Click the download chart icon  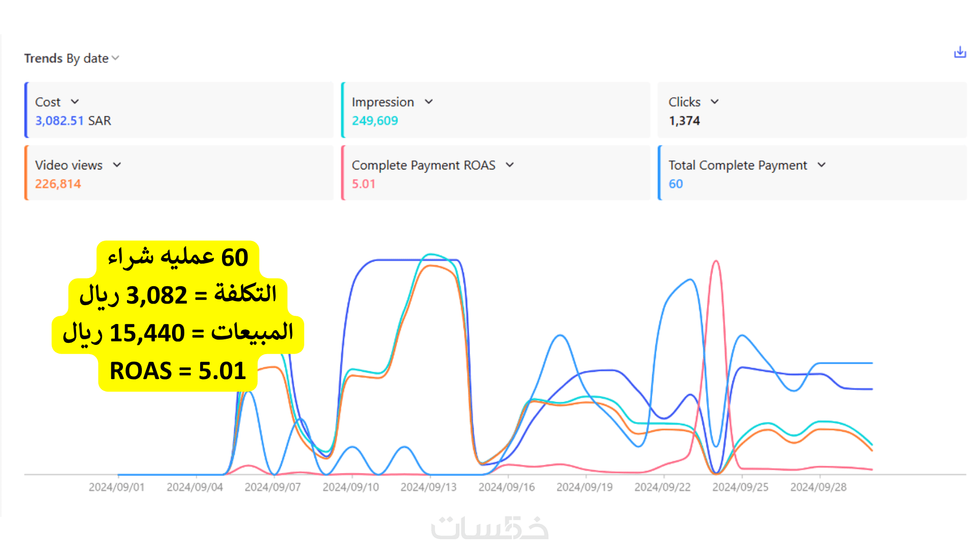pos(960,53)
